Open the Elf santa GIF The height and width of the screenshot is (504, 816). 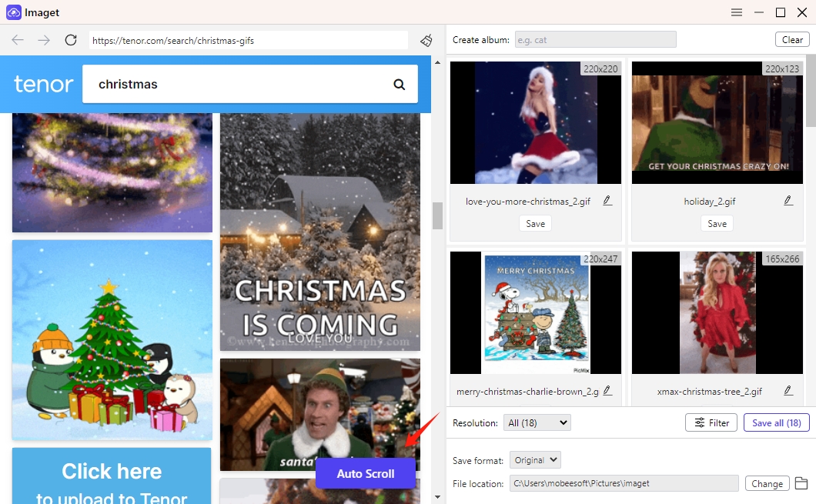(320, 414)
